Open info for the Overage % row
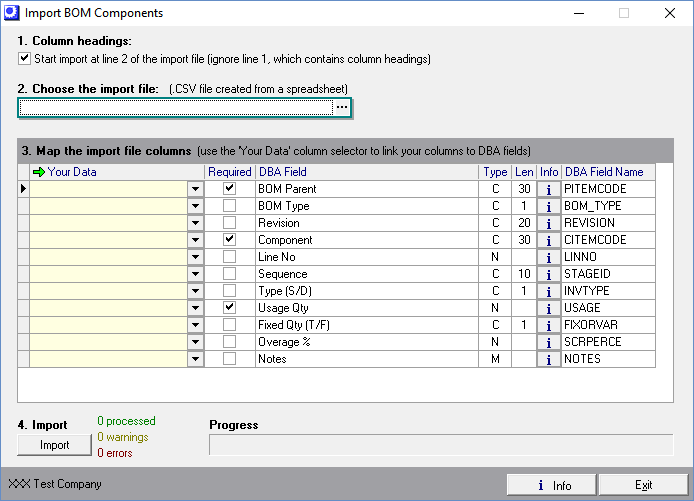 [549, 342]
